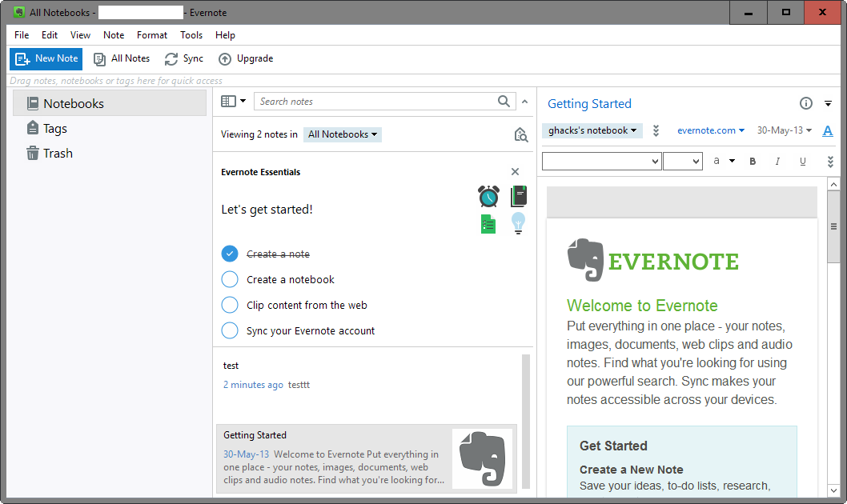Click the Create a New Note heading

pos(631,470)
